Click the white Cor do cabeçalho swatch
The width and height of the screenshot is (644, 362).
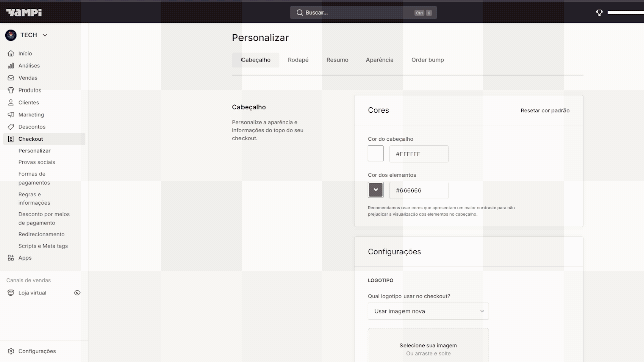376,154
